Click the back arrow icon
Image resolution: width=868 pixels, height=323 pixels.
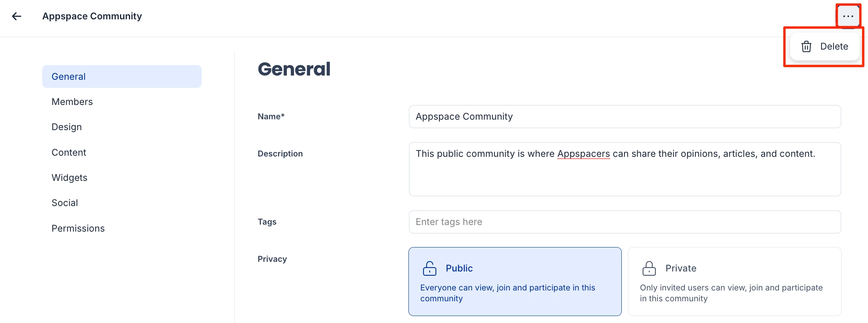(17, 16)
